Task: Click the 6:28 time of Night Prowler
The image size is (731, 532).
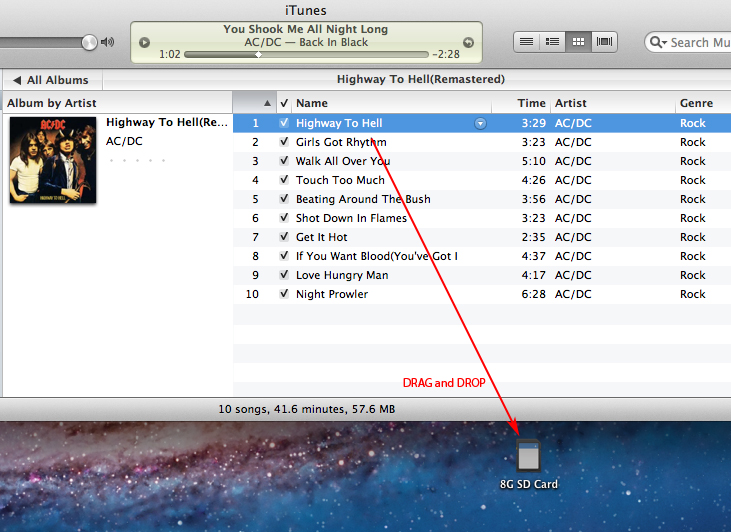Action: (x=533, y=294)
